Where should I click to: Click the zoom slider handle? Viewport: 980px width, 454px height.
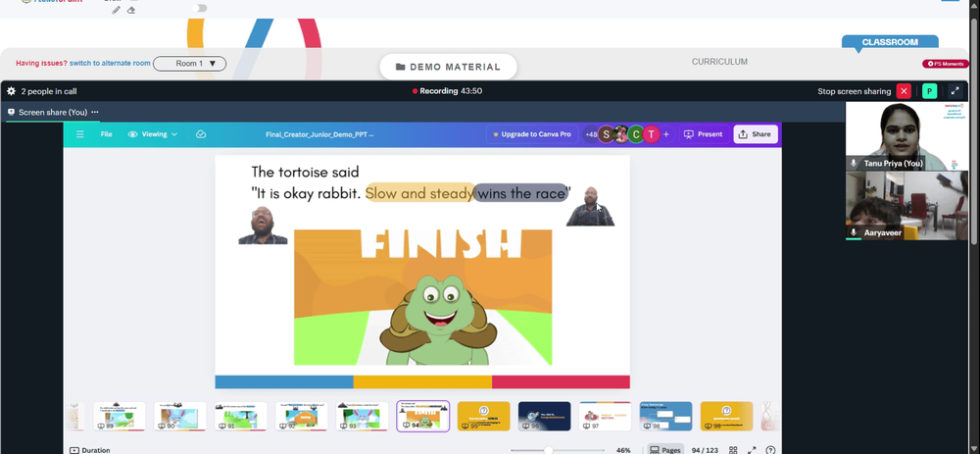click(548, 450)
